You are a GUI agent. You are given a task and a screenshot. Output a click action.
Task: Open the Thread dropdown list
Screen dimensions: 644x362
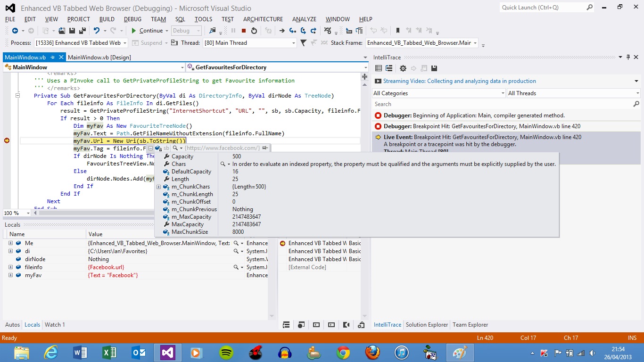click(x=294, y=43)
